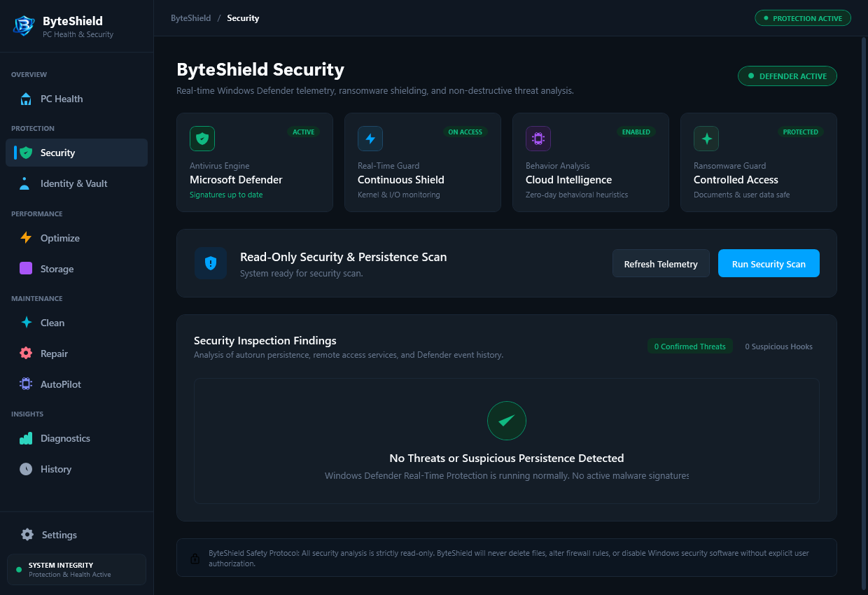
Task: Click the Diagnostics bar chart icon
Action: click(x=26, y=438)
